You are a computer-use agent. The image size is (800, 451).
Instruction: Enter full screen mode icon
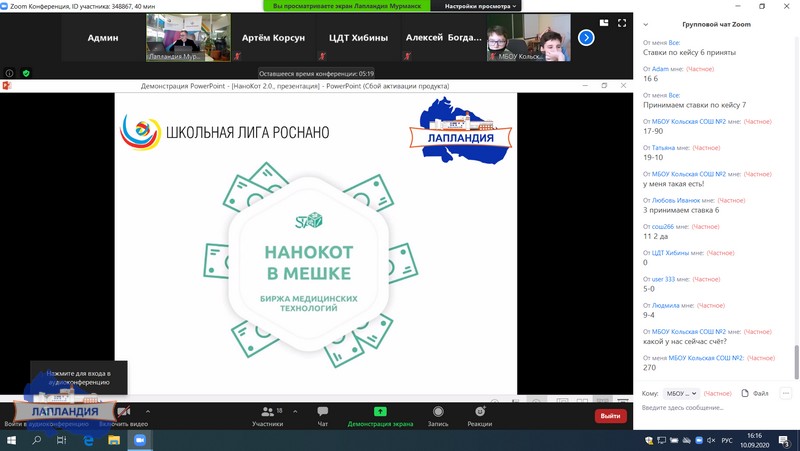622,23
